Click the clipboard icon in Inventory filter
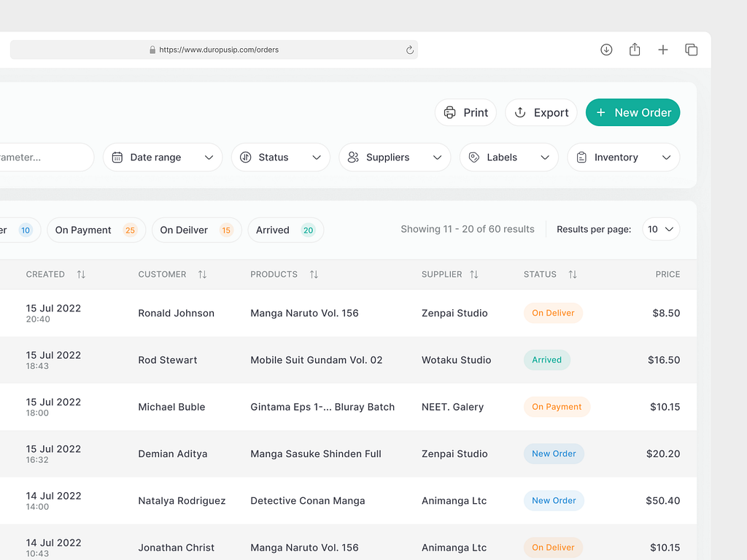 coord(581,157)
